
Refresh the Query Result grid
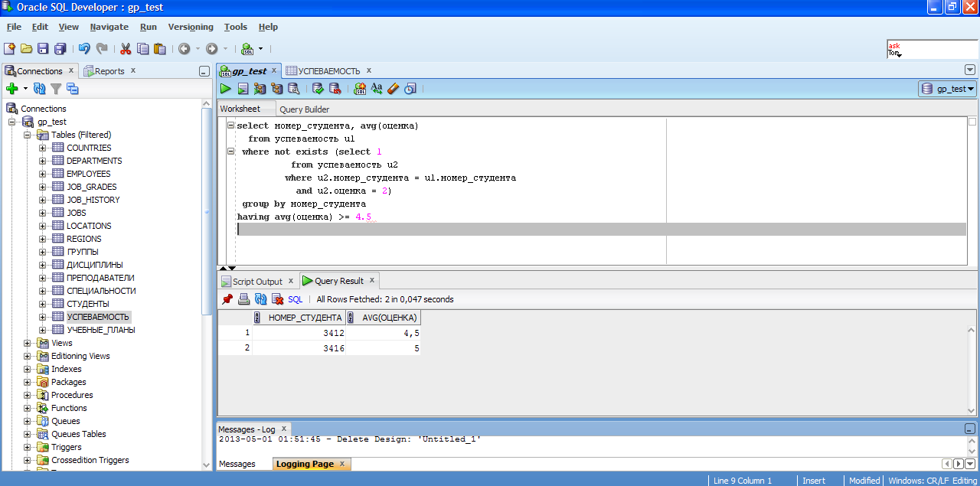tap(261, 299)
